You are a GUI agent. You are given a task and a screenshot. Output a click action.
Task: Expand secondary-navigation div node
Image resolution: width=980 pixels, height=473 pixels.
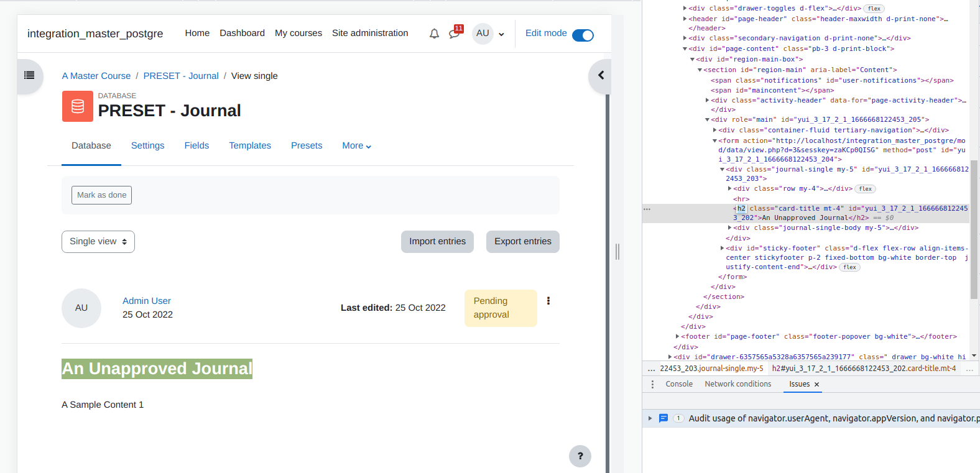[x=685, y=39]
